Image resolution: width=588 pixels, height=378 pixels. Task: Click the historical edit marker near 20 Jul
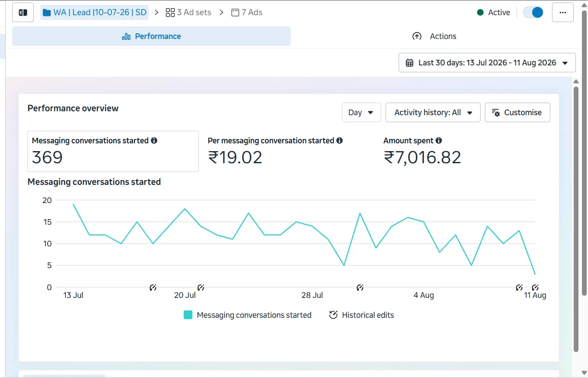[x=201, y=288]
